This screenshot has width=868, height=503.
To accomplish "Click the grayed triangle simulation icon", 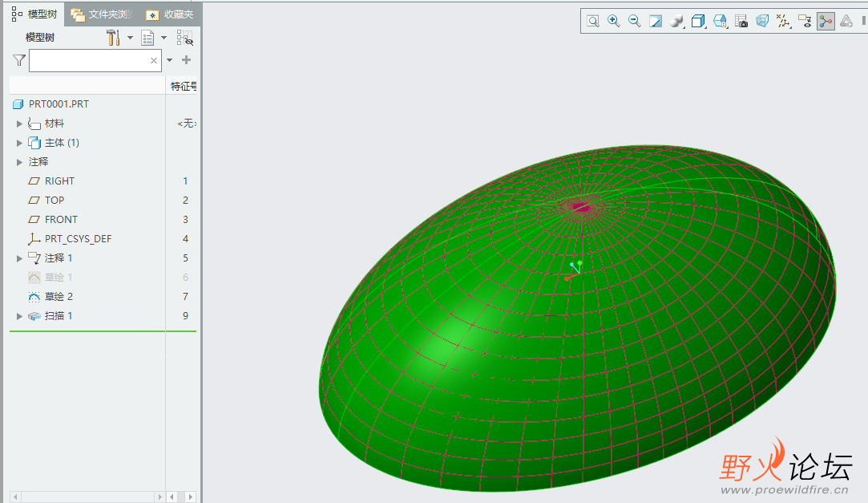I will click(x=846, y=22).
